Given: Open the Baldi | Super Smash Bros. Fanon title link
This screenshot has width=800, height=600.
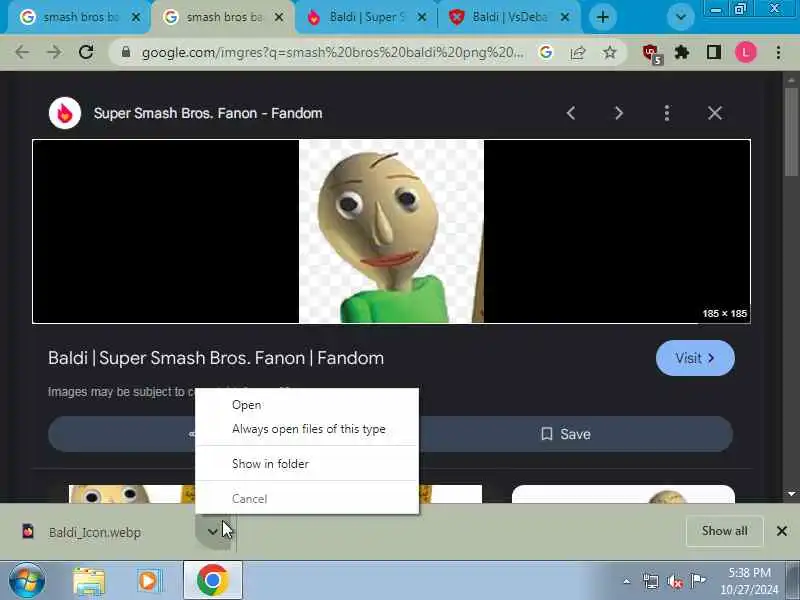Looking at the screenshot, I should coord(216,358).
